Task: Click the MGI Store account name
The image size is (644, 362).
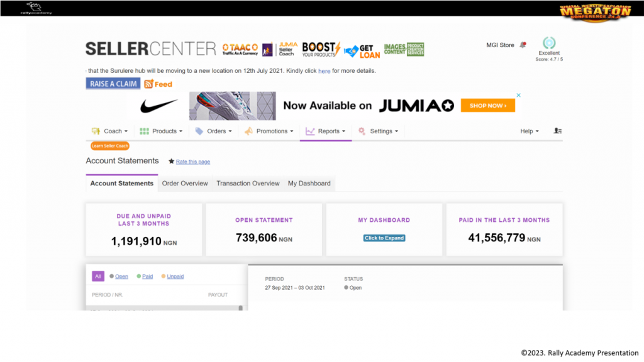Action: tap(500, 45)
